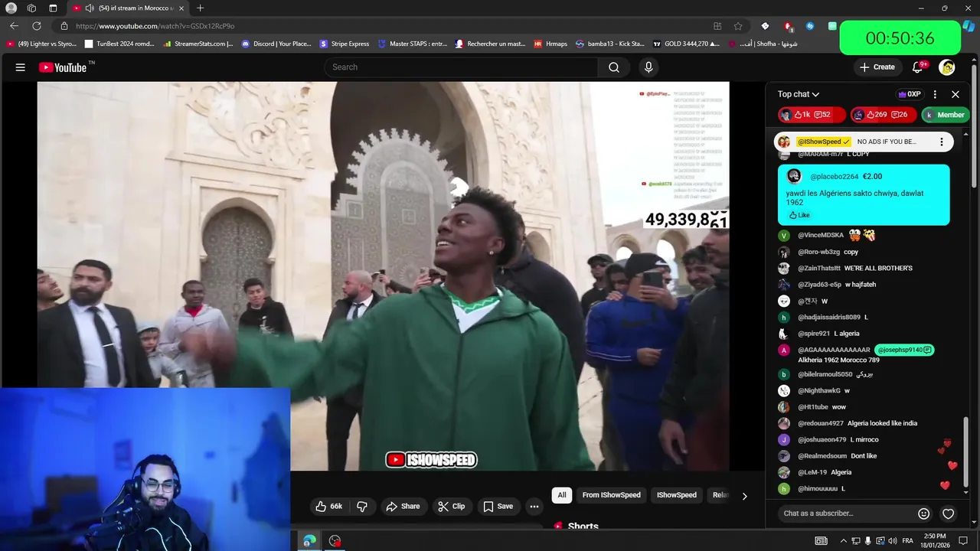Send a heart reaction in chat
This screenshot has width=980, height=551.
(948, 514)
